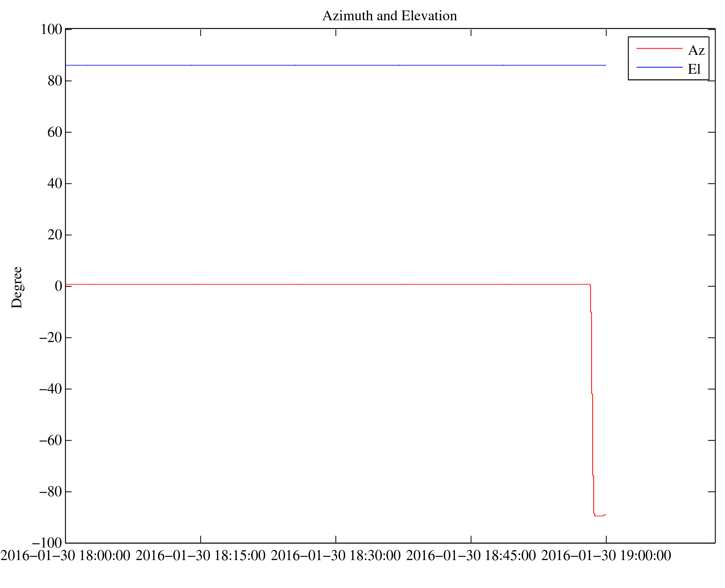Click the 60 y-axis tick label

(x=55, y=132)
